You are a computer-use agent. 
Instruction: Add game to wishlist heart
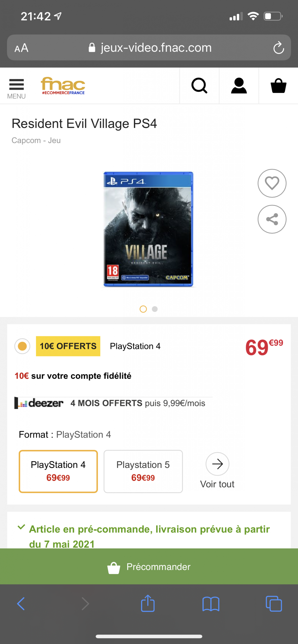(x=272, y=183)
